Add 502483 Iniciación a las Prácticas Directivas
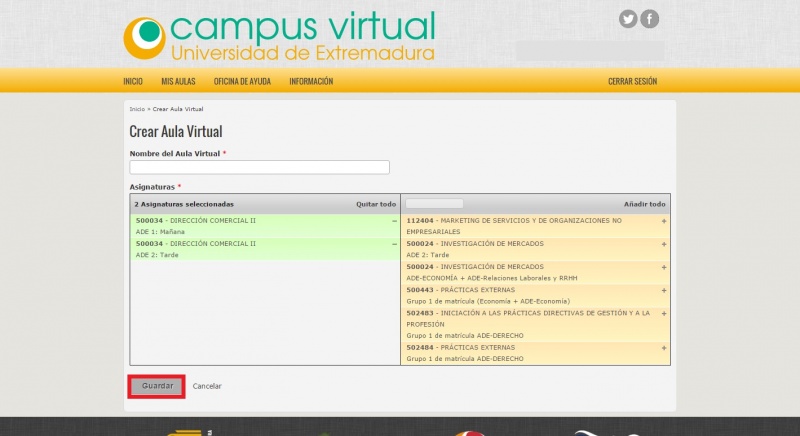800x436 pixels. 663,313
